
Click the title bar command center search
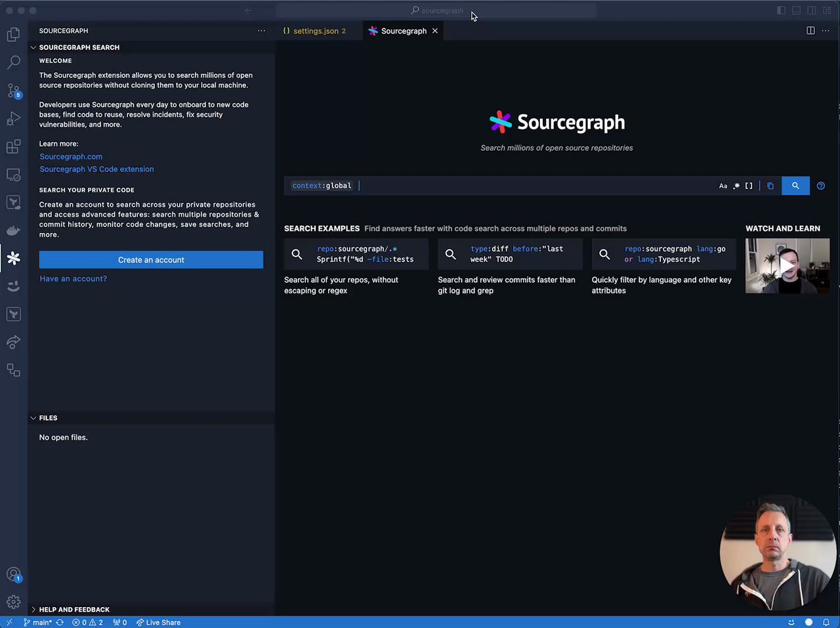[436, 10]
